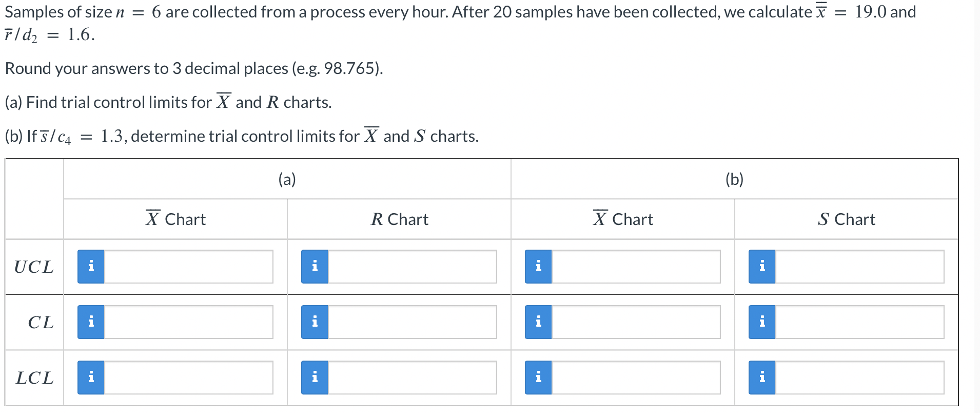Select the CL input field under S Chart
The height and width of the screenshot is (413, 980).
(859, 322)
